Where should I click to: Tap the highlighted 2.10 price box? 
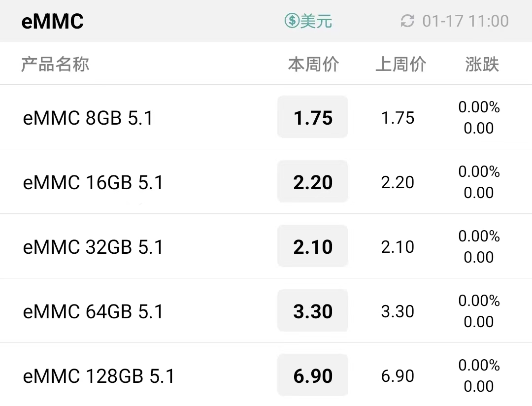tap(313, 246)
